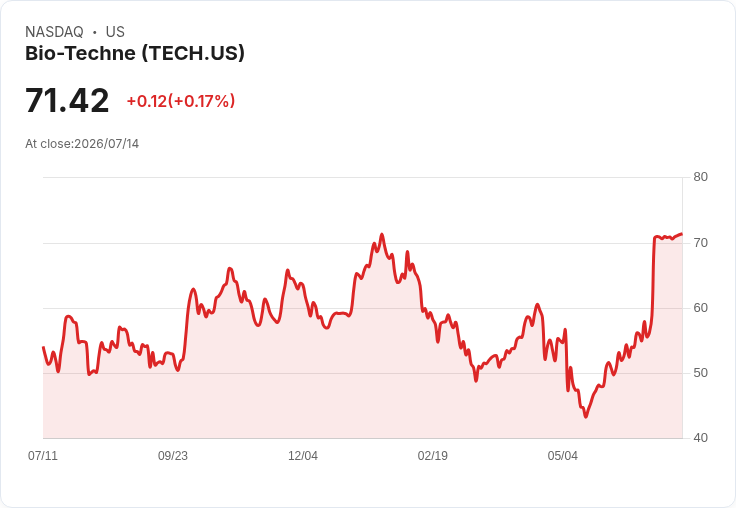The height and width of the screenshot is (508, 736).
Task: Click the 80 price axis label
Action: [x=700, y=177]
